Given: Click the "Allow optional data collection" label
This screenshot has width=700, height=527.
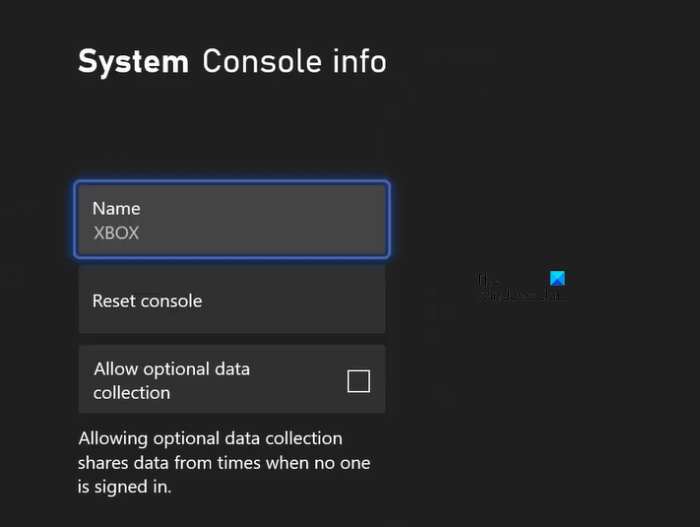Looking at the screenshot, I should [x=171, y=380].
